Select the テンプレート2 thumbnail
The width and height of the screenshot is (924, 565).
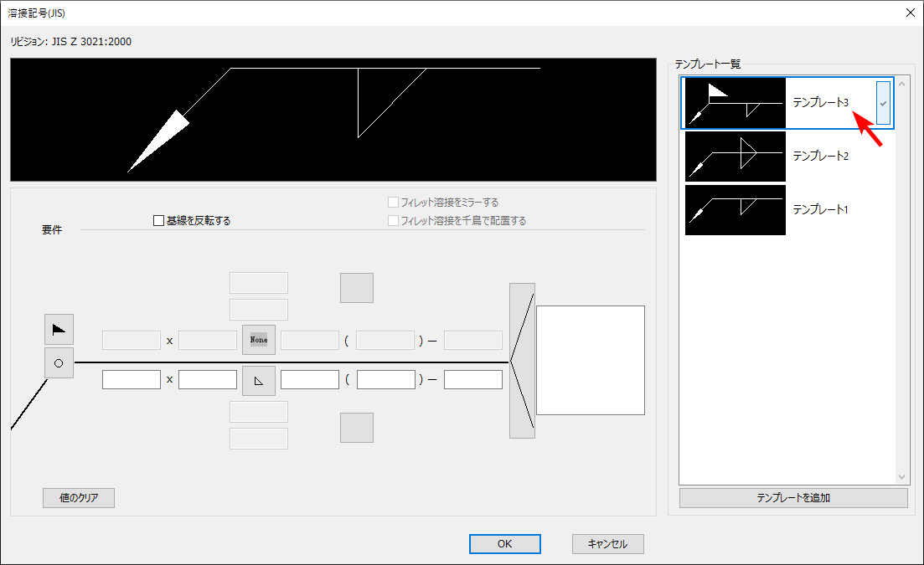tap(736, 157)
